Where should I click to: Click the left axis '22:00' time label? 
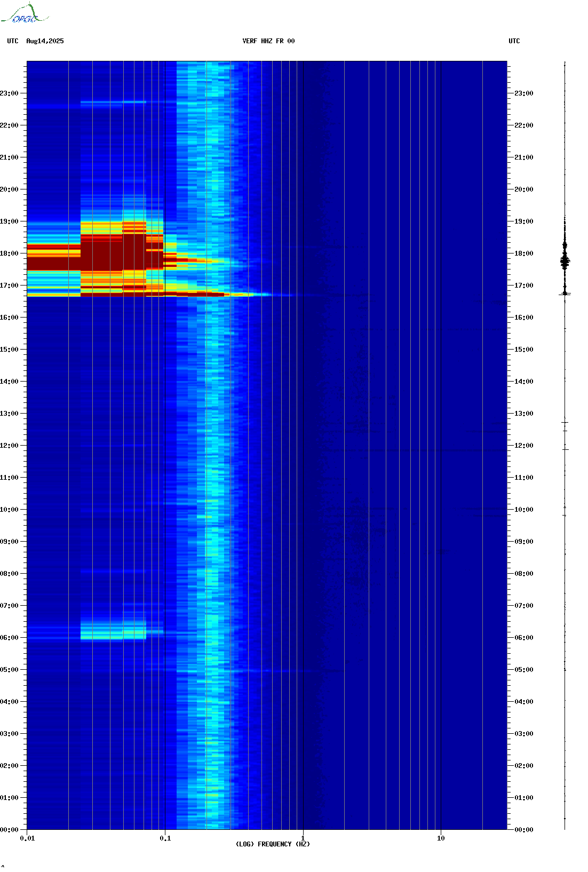click(9, 125)
